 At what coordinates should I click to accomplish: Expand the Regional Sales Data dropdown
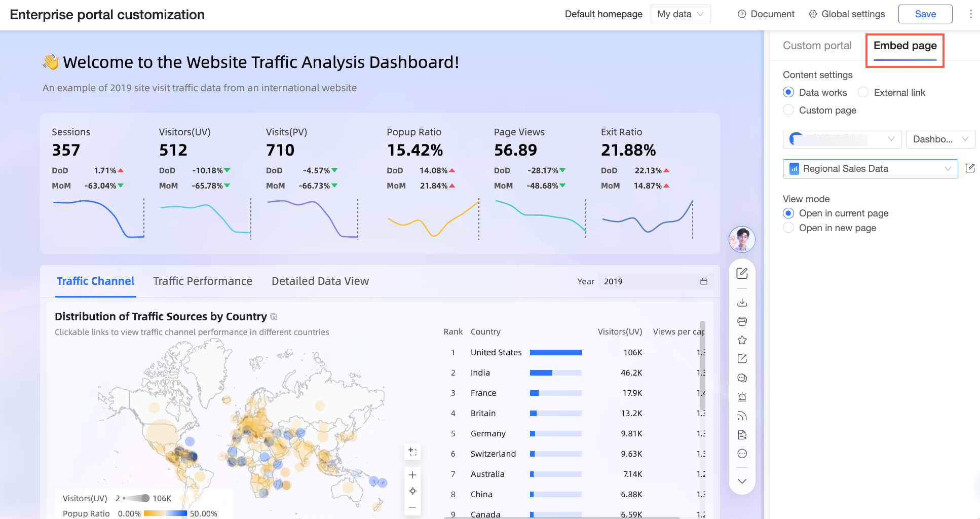(870, 169)
